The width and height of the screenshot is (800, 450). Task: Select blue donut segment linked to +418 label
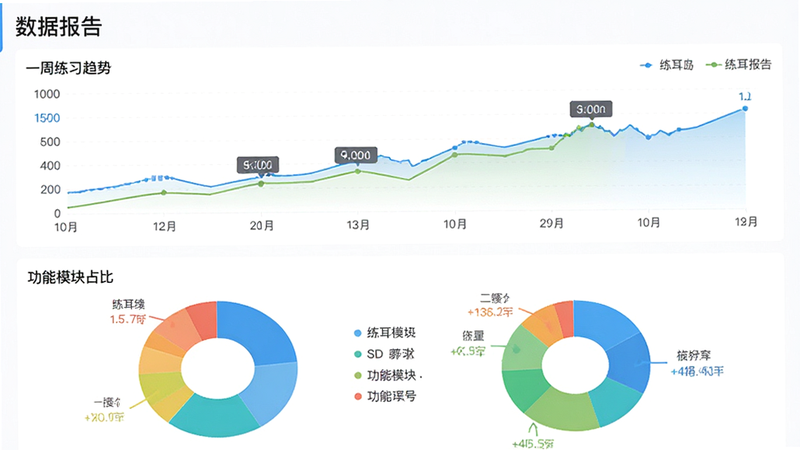(631, 362)
